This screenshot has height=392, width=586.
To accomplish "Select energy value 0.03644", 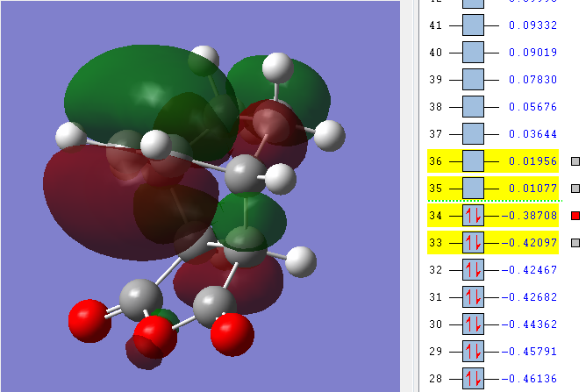I will click(533, 134).
